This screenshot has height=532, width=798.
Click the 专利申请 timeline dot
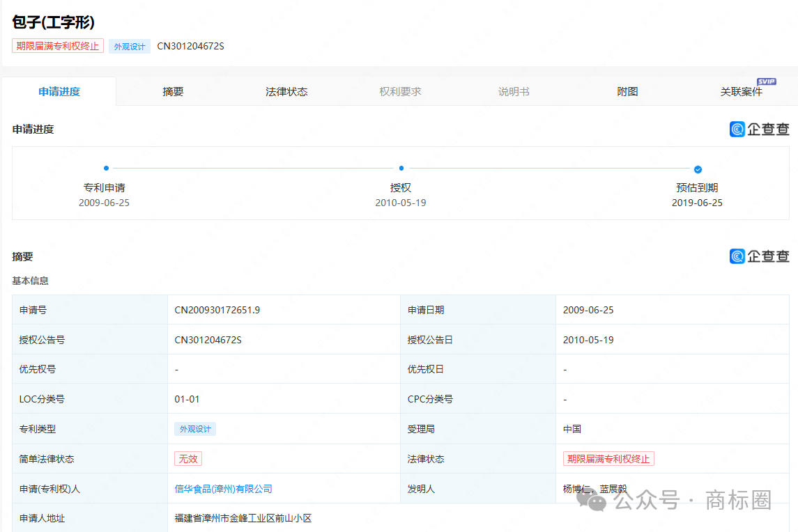pos(106,168)
